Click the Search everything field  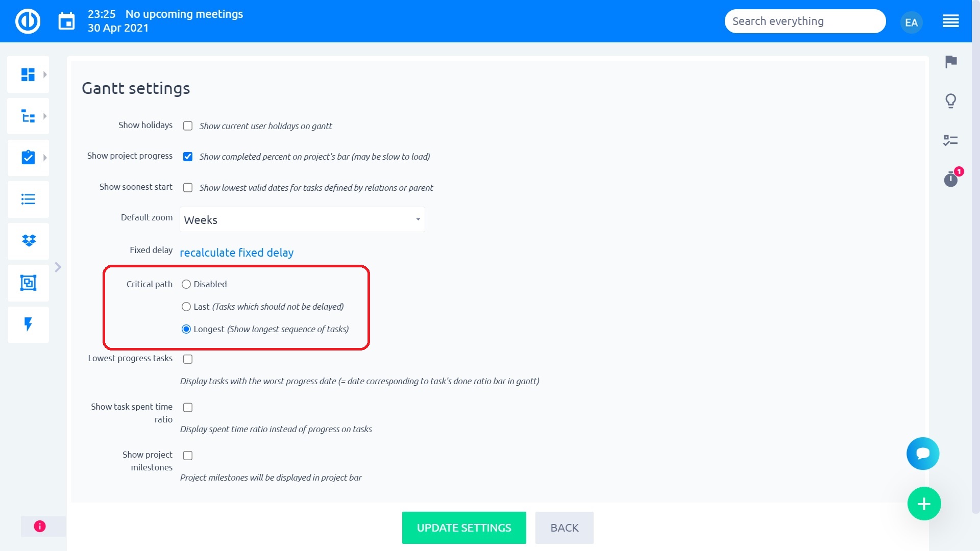click(805, 21)
